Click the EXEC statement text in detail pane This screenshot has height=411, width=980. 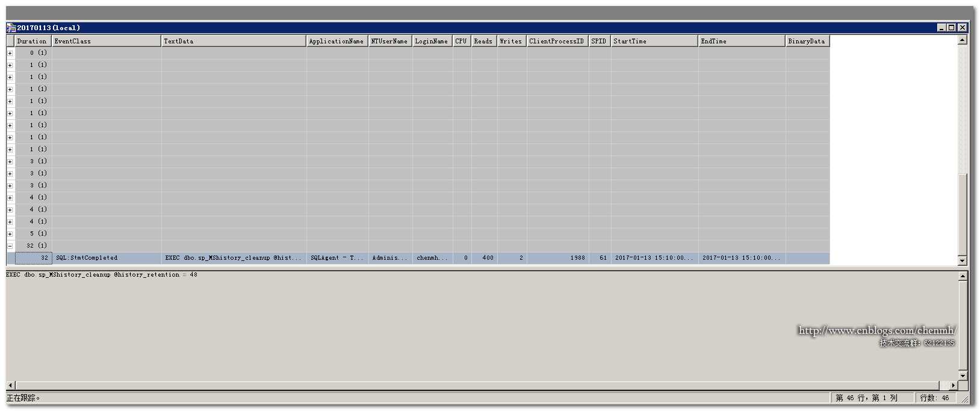102,275
